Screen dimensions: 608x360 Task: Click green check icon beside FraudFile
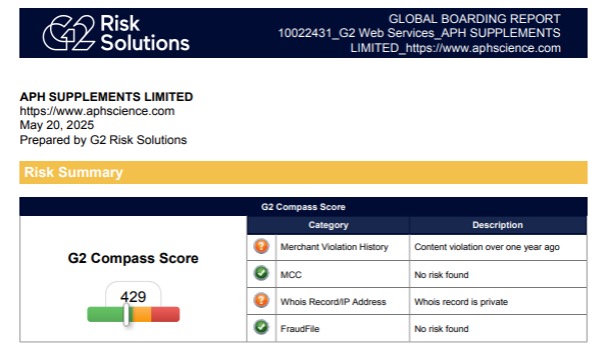261,327
